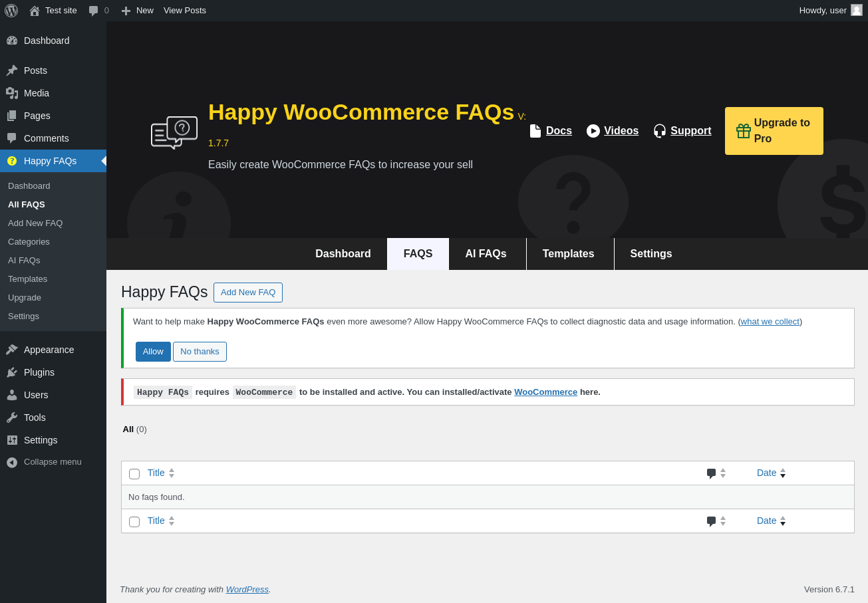Click Upgrade to Pro button text
The height and width of the screenshot is (603, 868).
pyautogui.click(x=782, y=131)
